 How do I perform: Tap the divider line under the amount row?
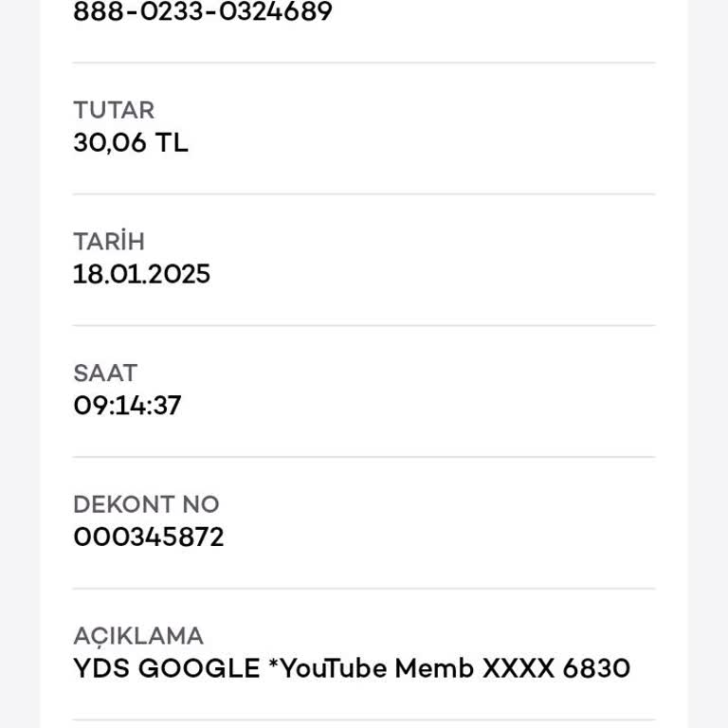364,194
